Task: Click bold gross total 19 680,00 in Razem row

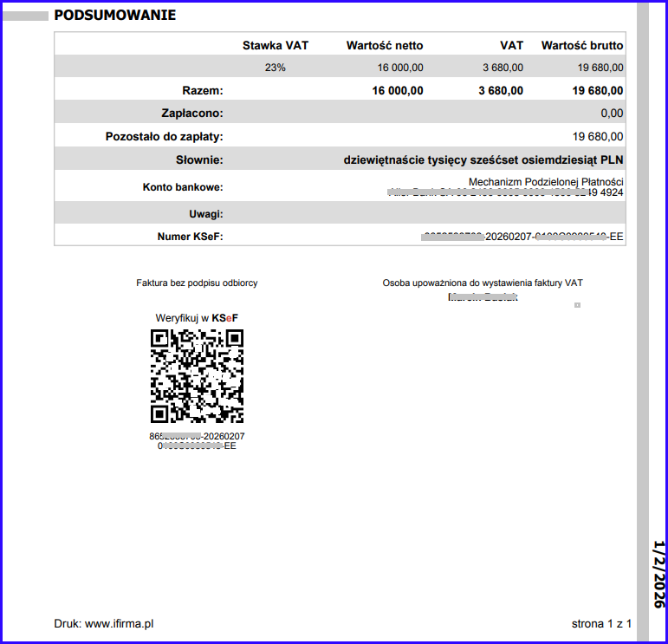Action: [x=597, y=90]
